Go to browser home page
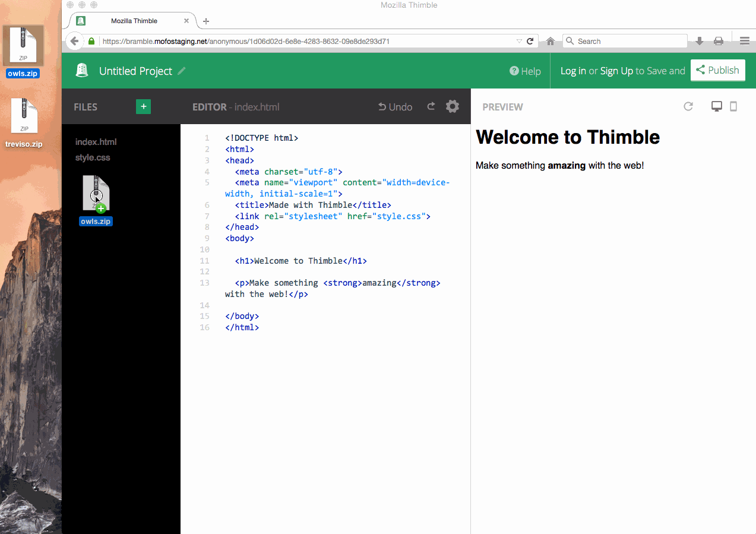 click(551, 41)
